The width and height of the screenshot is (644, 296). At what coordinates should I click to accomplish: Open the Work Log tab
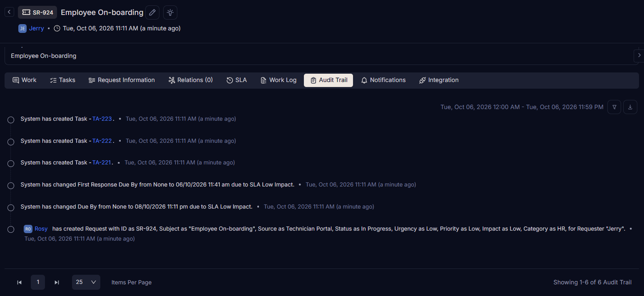pyautogui.click(x=278, y=80)
